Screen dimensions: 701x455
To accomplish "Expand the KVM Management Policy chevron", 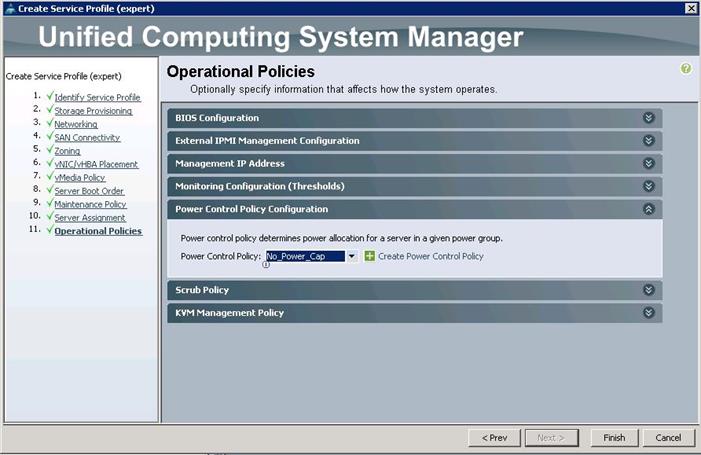I will pyautogui.click(x=648, y=313).
